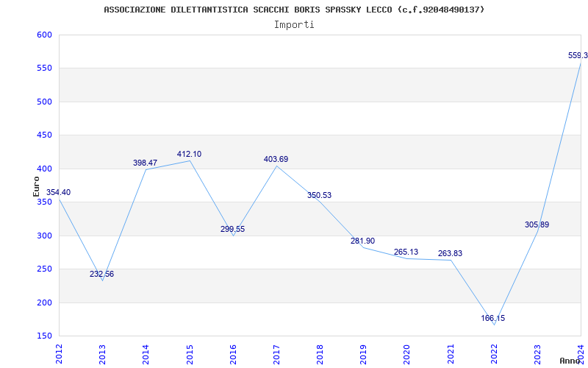This screenshot has height=368, width=588.
Task: Click the 299.55 data label
Action: [x=232, y=229]
